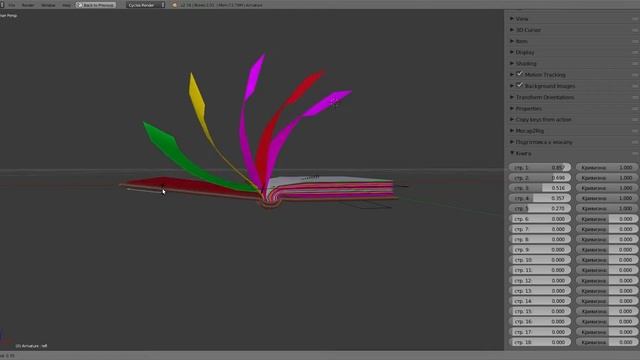The image size is (640, 360).
Task: Click the стр. 2 slider
Action: (540, 178)
